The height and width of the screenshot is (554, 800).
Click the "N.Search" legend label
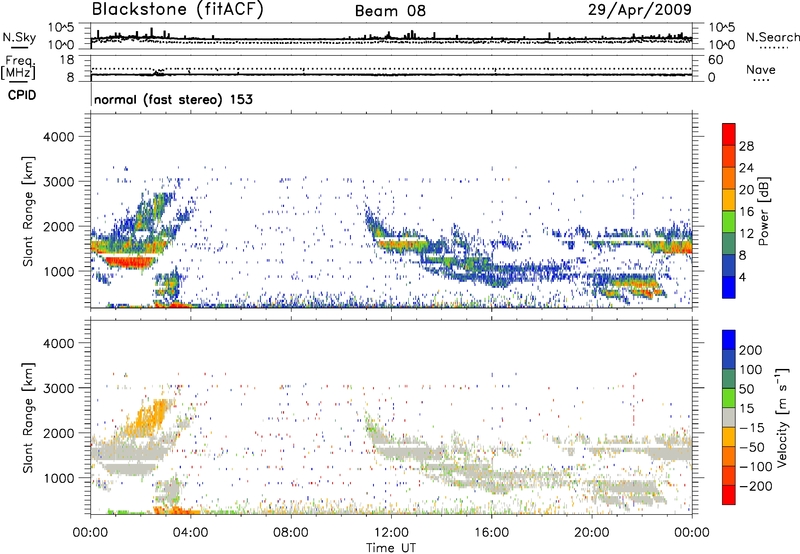click(772, 37)
